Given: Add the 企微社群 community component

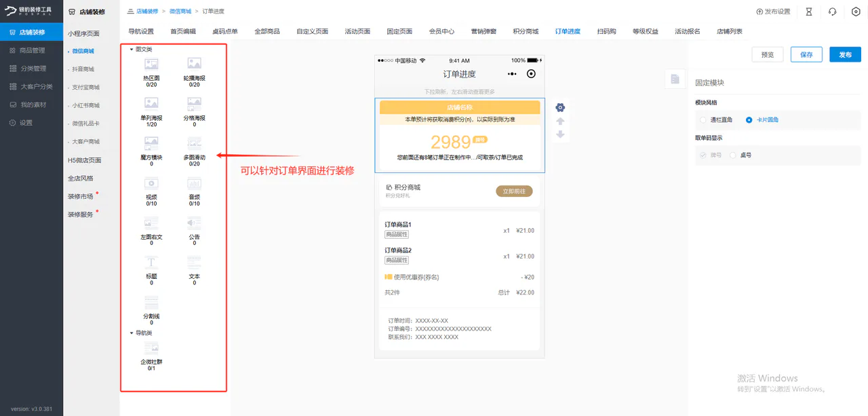Looking at the screenshot, I should tap(151, 355).
